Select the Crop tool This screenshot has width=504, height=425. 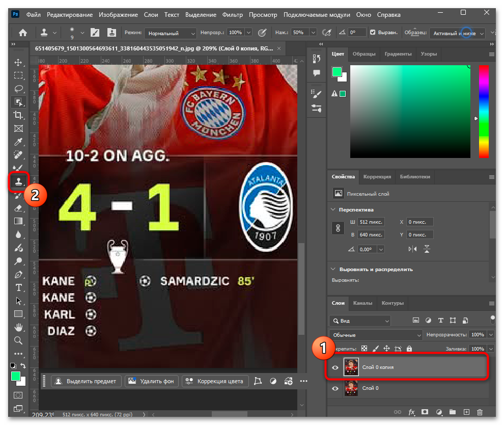tap(18, 115)
